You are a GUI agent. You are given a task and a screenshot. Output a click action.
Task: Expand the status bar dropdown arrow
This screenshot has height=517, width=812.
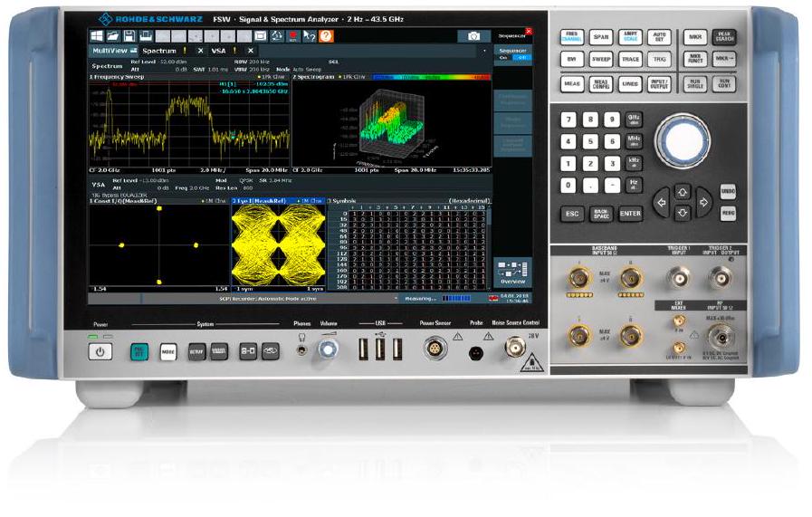click(x=396, y=297)
